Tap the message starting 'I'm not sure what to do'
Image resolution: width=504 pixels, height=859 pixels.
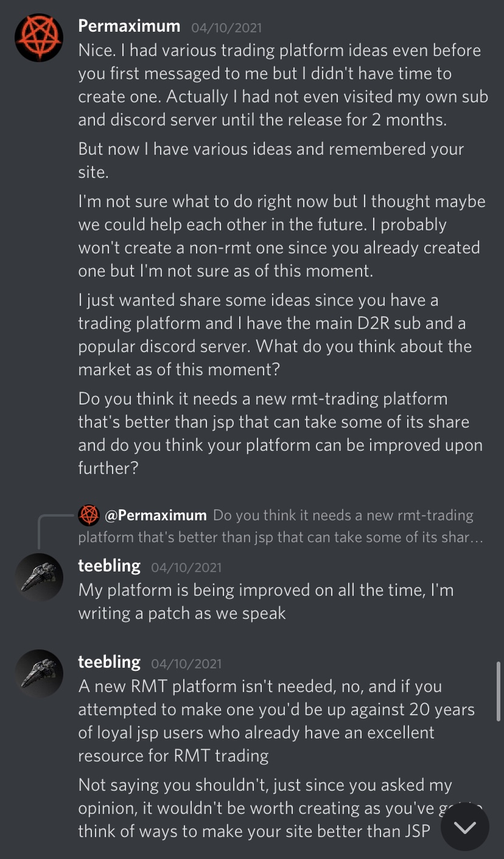pos(280,236)
